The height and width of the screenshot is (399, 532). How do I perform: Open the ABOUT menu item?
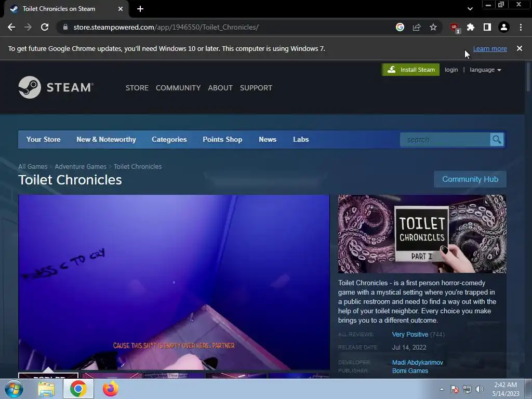pyautogui.click(x=220, y=88)
